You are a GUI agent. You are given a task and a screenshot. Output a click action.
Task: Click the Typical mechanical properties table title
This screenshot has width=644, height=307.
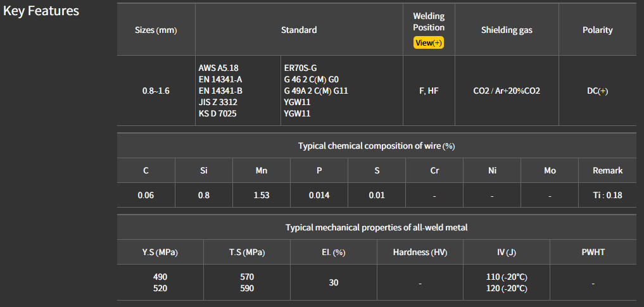(x=377, y=227)
